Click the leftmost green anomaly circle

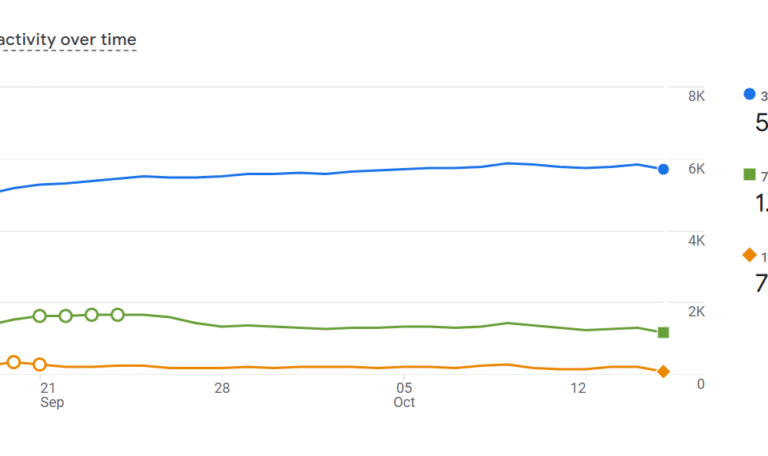click(x=40, y=316)
